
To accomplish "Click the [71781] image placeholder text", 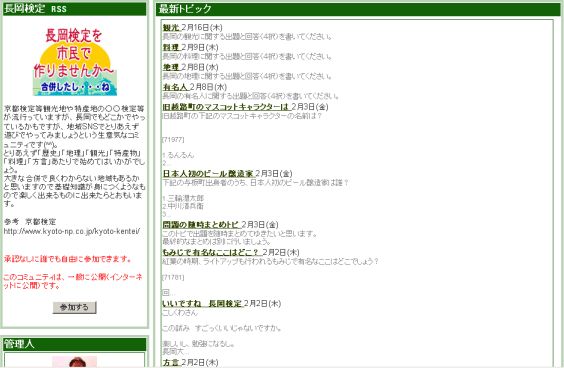I will [x=173, y=277].
